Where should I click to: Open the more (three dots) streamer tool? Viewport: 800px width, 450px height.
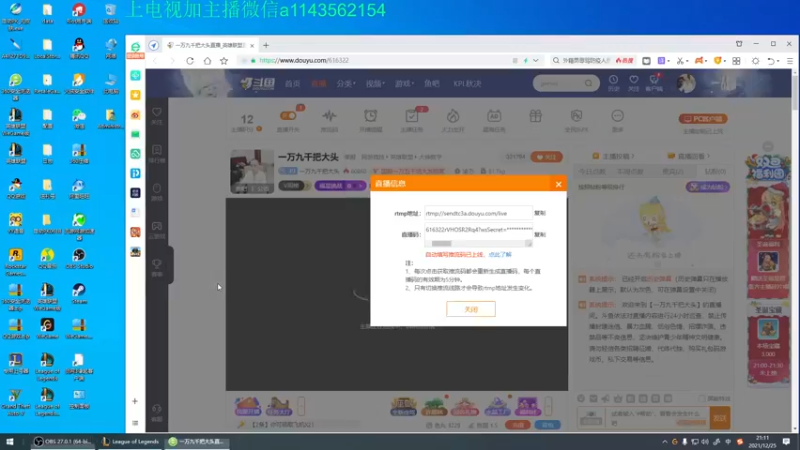(x=617, y=116)
